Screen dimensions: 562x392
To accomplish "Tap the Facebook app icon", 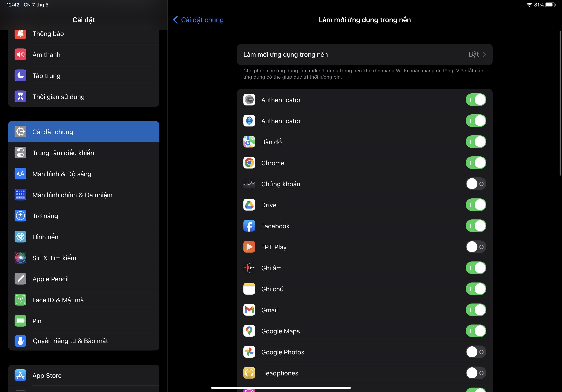I will [249, 226].
